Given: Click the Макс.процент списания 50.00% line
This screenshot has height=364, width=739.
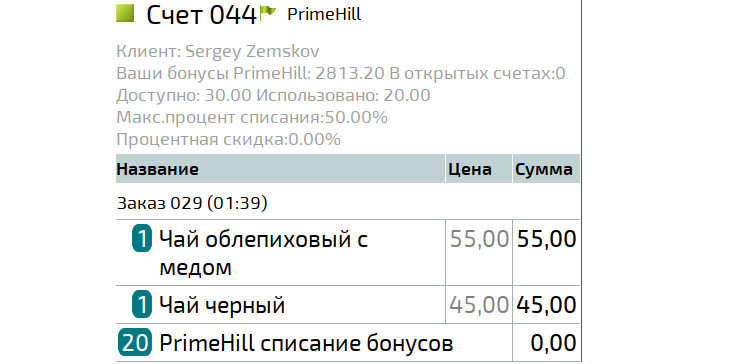Looking at the screenshot, I should point(252,117).
